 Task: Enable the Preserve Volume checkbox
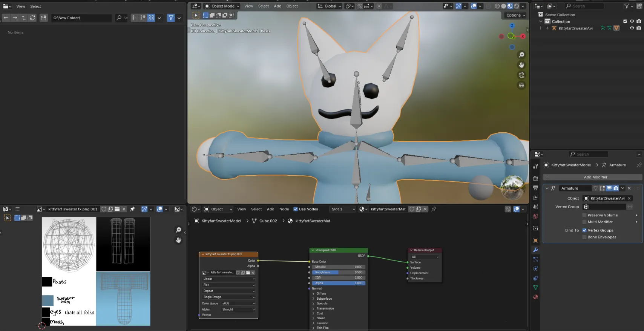click(x=584, y=215)
